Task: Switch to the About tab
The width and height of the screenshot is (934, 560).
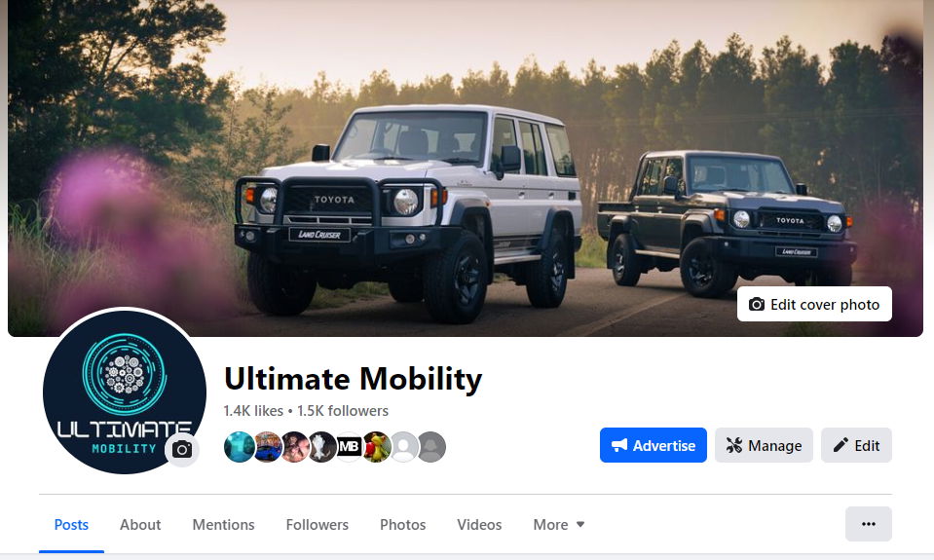Action: pos(140,525)
